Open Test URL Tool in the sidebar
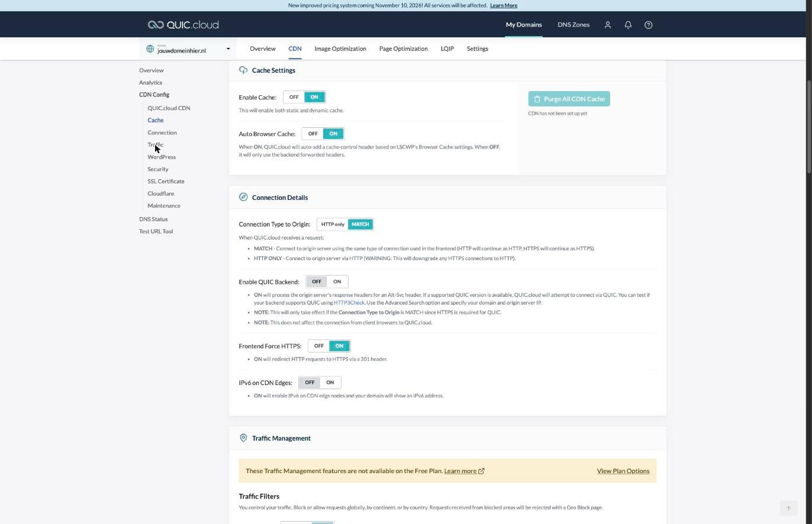This screenshot has height=524, width=812. (x=156, y=232)
